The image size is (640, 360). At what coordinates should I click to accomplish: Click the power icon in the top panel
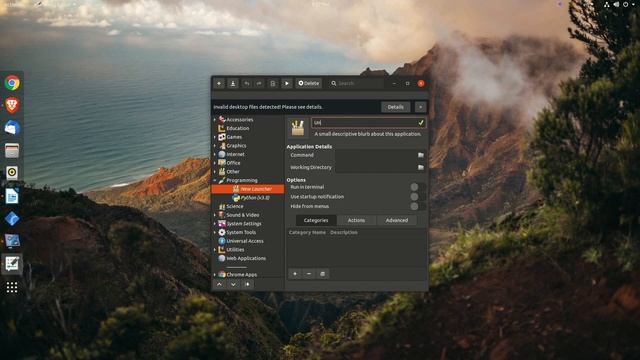pos(625,4)
